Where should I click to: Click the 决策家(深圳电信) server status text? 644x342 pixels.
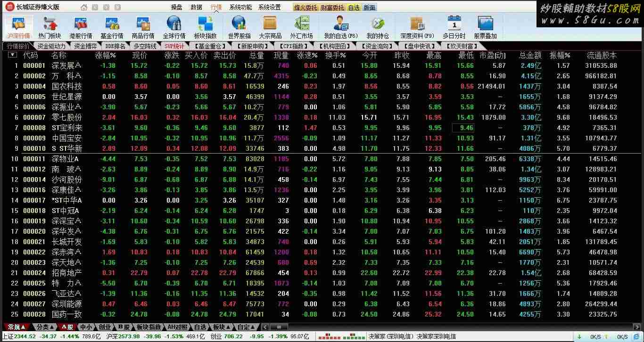[x=391, y=336]
